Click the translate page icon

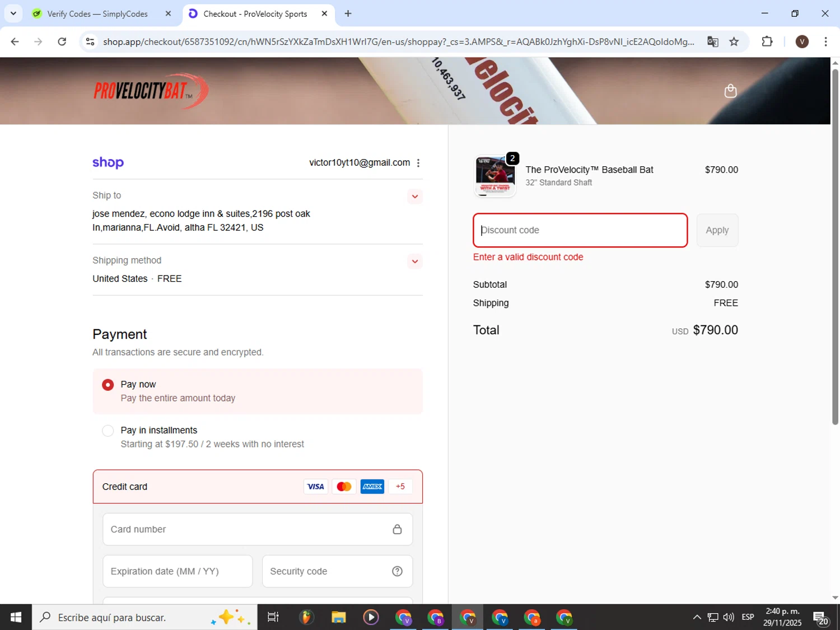pyautogui.click(x=712, y=41)
